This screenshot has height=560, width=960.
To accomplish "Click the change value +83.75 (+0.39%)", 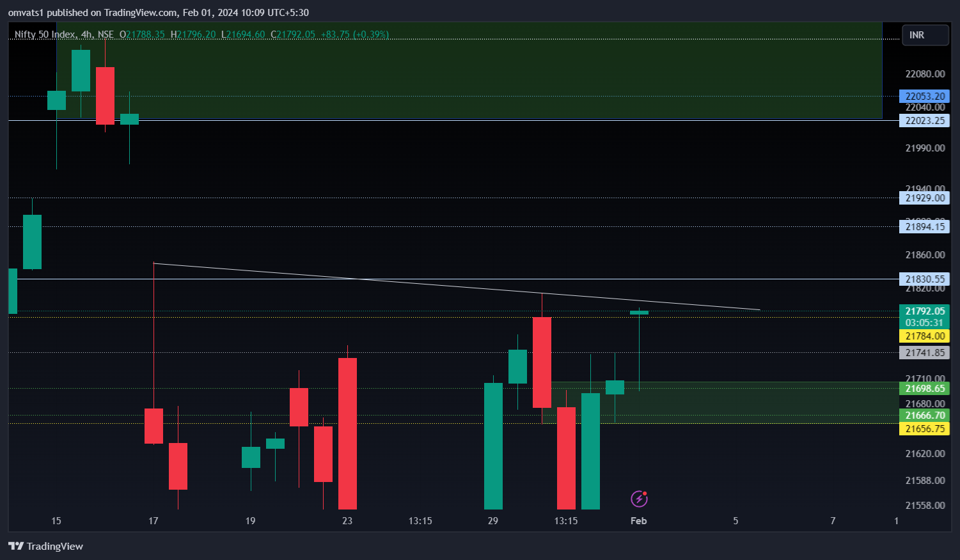I will tap(354, 35).
